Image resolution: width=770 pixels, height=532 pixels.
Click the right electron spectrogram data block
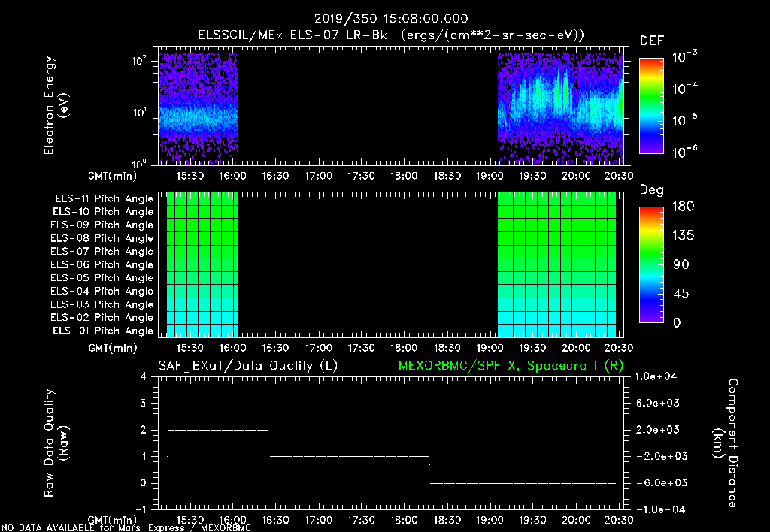tap(560, 108)
